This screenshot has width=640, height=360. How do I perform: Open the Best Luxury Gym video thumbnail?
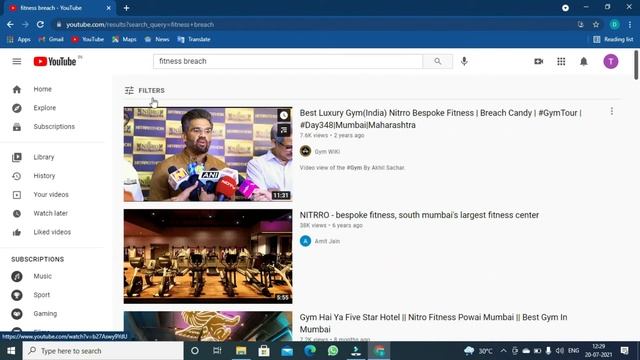[208, 154]
